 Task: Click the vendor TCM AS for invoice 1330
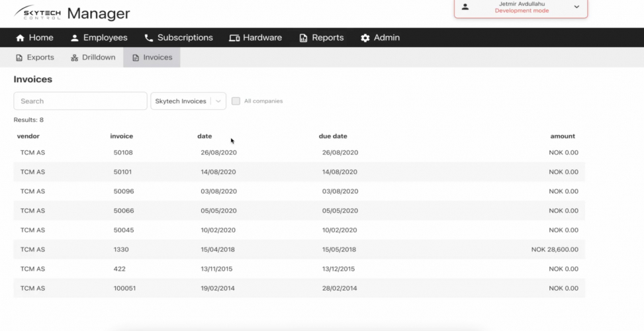tap(32, 250)
